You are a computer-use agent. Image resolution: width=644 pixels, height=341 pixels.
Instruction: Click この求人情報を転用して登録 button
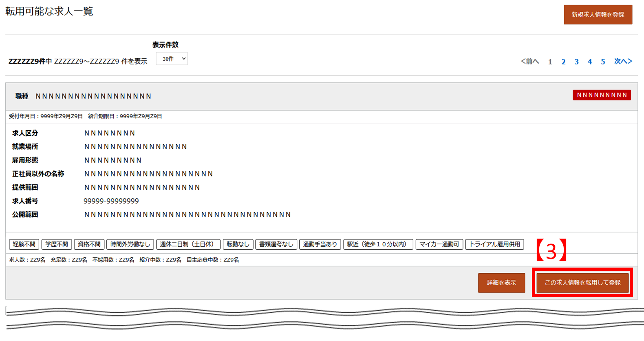[x=582, y=283]
